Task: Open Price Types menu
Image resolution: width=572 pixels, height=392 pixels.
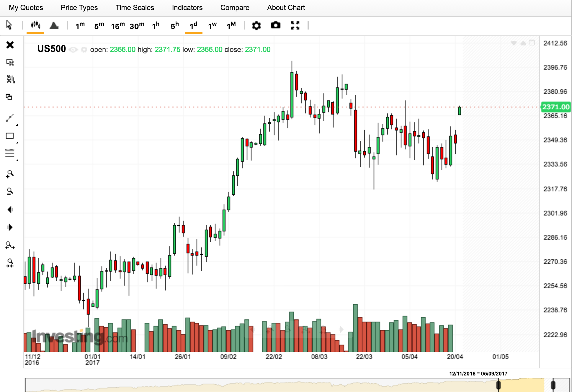Action: pos(79,8)
